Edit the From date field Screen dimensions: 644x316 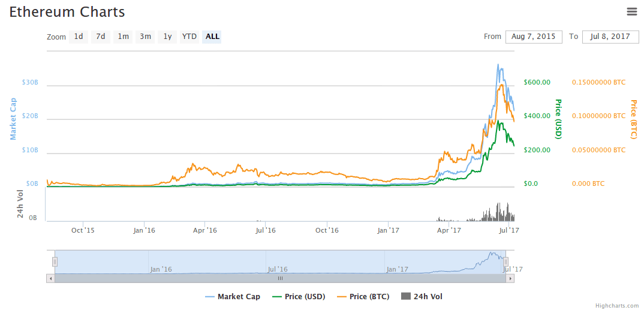click(534, 37)
